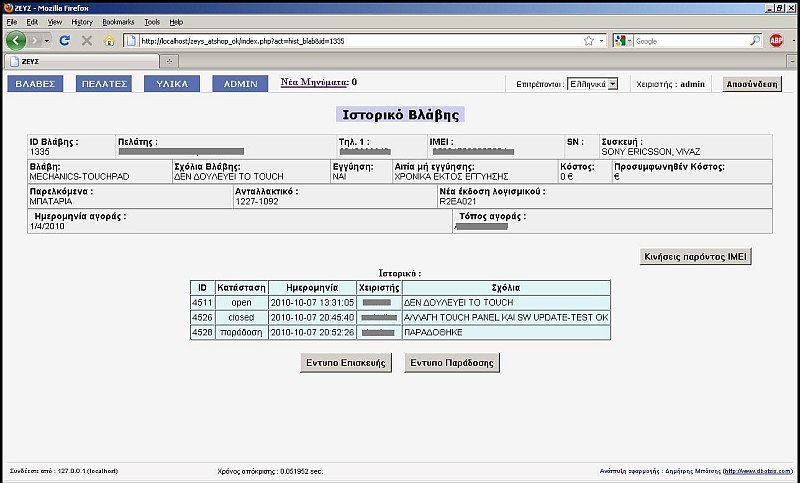Open the History menu

point(82,22)
